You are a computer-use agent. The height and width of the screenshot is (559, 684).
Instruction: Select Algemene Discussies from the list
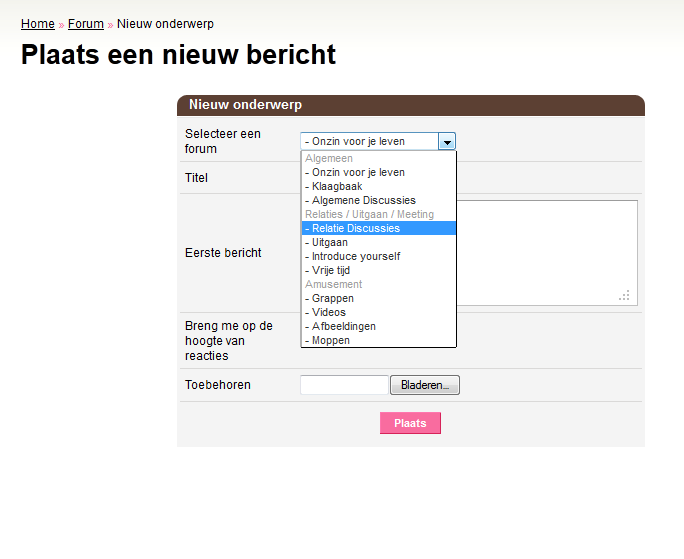point(379,200)
